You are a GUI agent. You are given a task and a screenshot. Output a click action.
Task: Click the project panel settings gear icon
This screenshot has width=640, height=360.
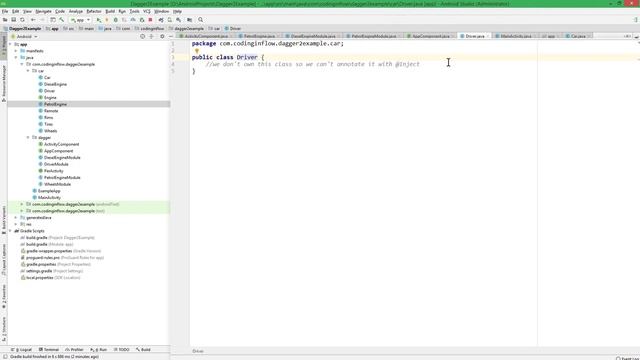coord(162,37)
